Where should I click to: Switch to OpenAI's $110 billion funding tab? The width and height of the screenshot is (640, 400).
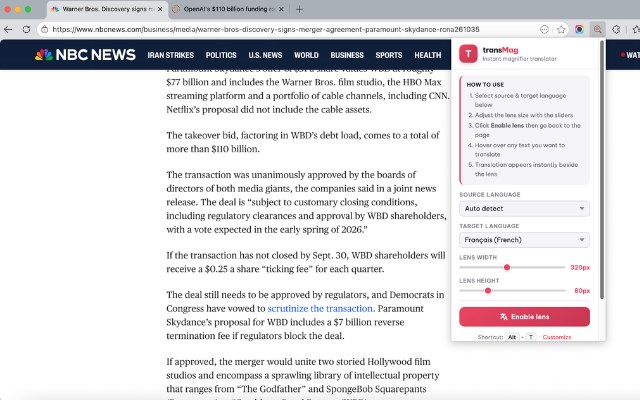(228, 9)
